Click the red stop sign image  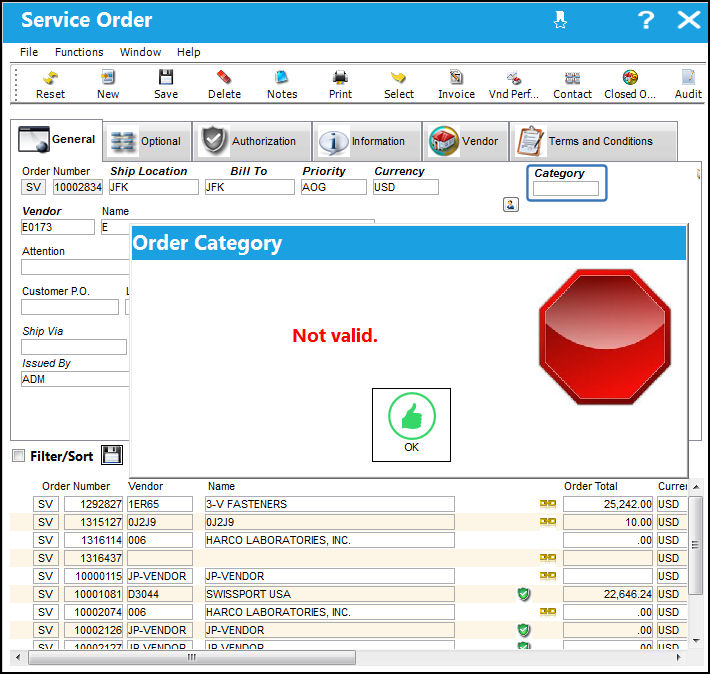click(x=604, y=337)
